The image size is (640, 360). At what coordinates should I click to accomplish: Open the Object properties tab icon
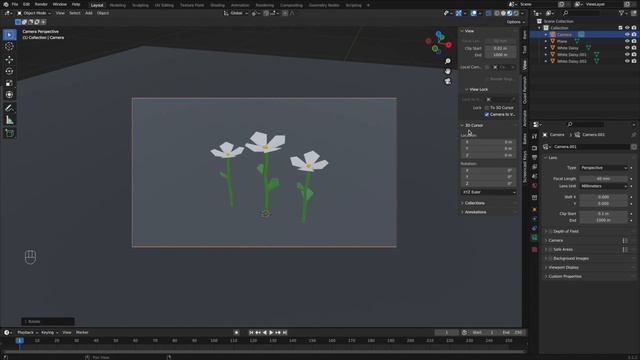pyautogui.click(x=534, y=210)
